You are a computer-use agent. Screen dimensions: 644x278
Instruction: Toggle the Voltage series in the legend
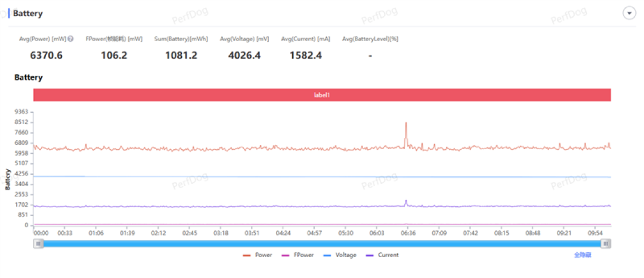[x=340, y=255]
